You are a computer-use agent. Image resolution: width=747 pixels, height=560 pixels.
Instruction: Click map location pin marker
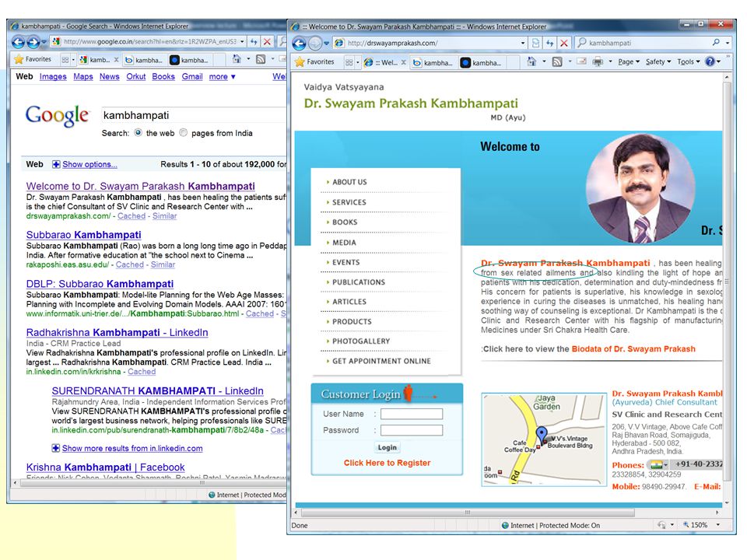[x=542, y=434]
